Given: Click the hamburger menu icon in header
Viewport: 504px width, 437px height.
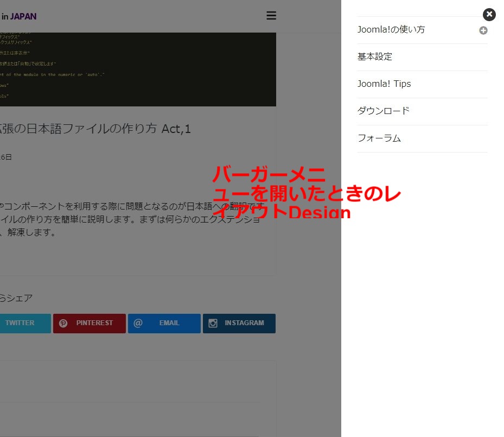Looking at the screenshot, I should tap(271, 16).
